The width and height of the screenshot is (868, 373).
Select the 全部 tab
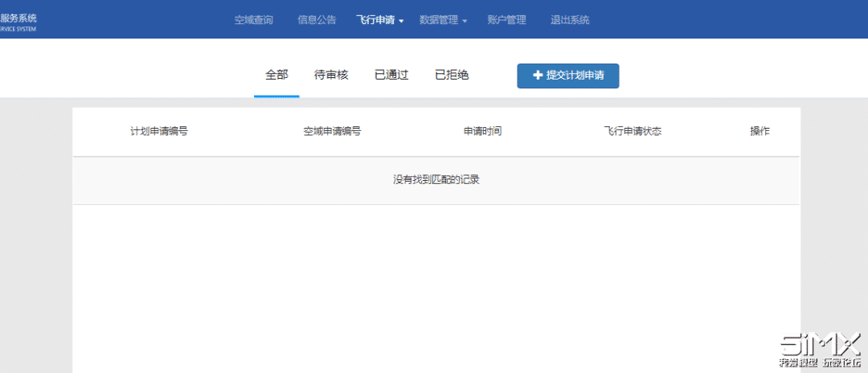(276, 76)
